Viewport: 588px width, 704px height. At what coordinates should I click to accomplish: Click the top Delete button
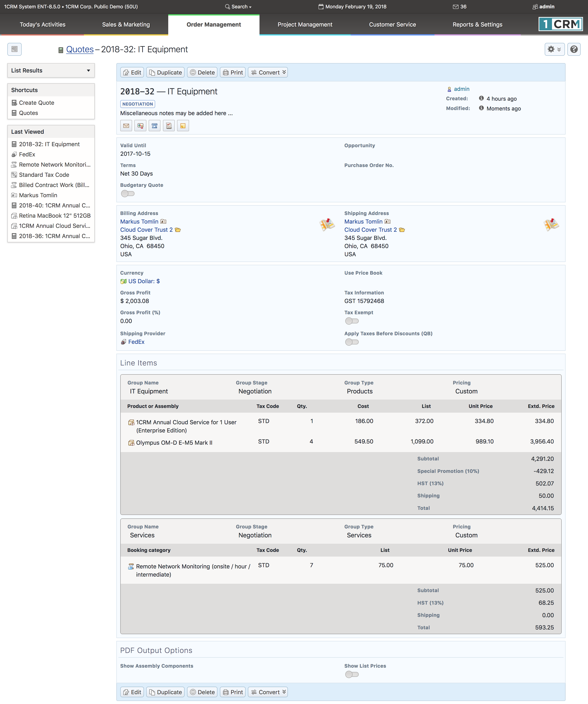click(202, 72)
